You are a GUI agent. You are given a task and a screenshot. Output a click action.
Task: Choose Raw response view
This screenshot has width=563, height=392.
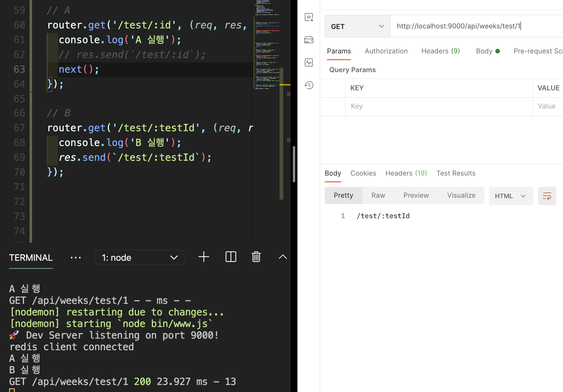click(x=378, y=195)
